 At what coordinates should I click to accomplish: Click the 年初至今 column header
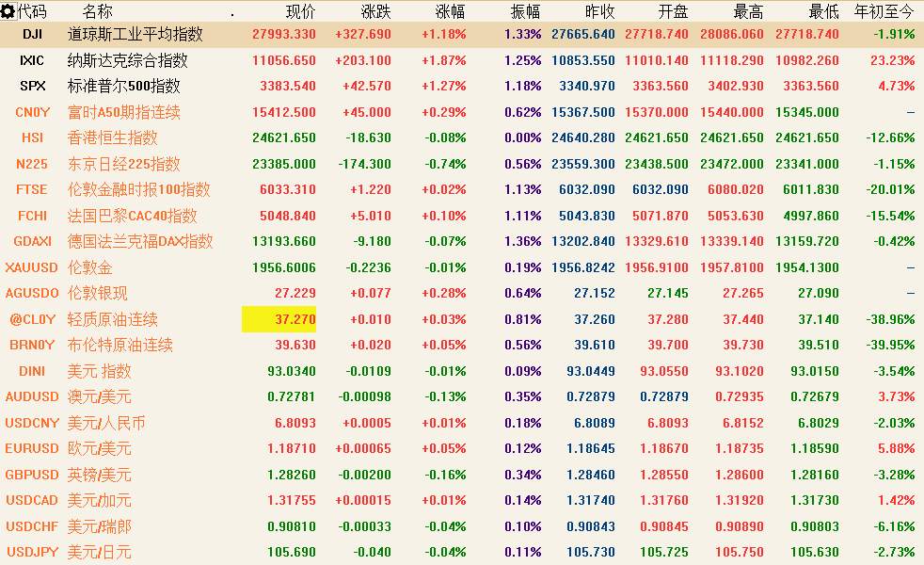[884, 11]
